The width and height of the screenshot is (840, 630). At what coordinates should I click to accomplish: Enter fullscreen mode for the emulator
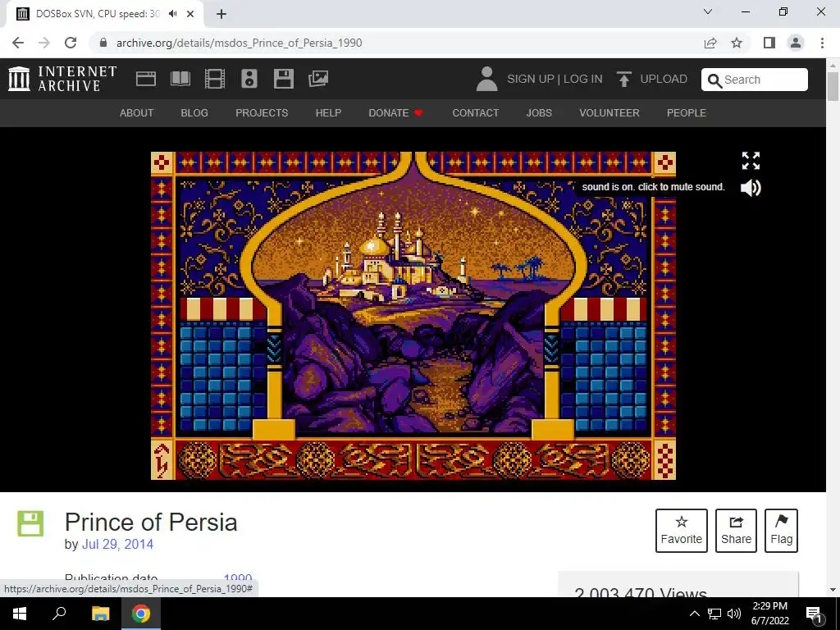tap(751, 160)
